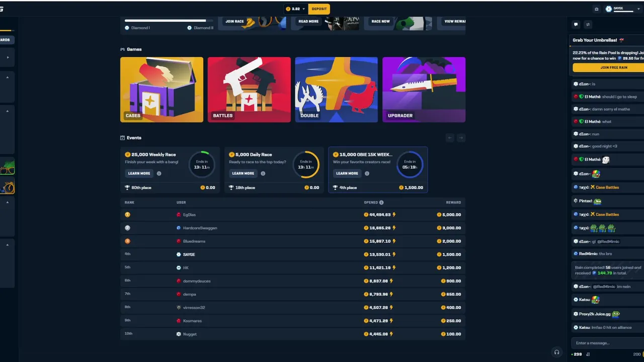The image size is (644, 362).
Task: Click user name EgGlas in leaderboard
Action: coord(189,215)
